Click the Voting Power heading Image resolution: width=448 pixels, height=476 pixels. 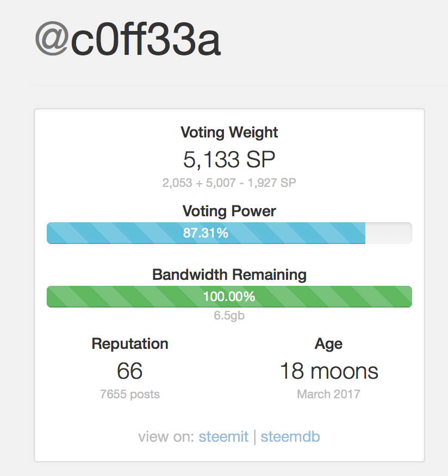point(229,211)
